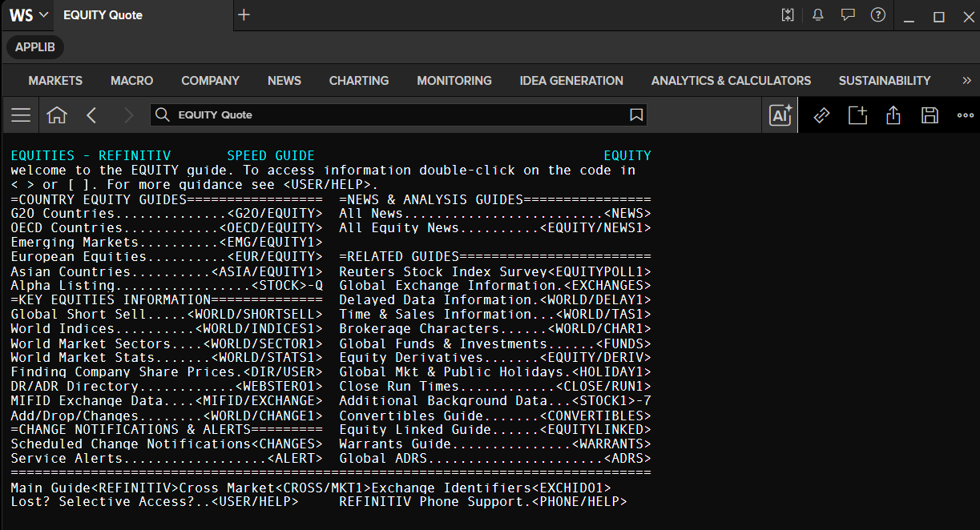Navigate back with the left arrow
The height and width of the screenshot is (530, 980).
[x=91, y=115]
